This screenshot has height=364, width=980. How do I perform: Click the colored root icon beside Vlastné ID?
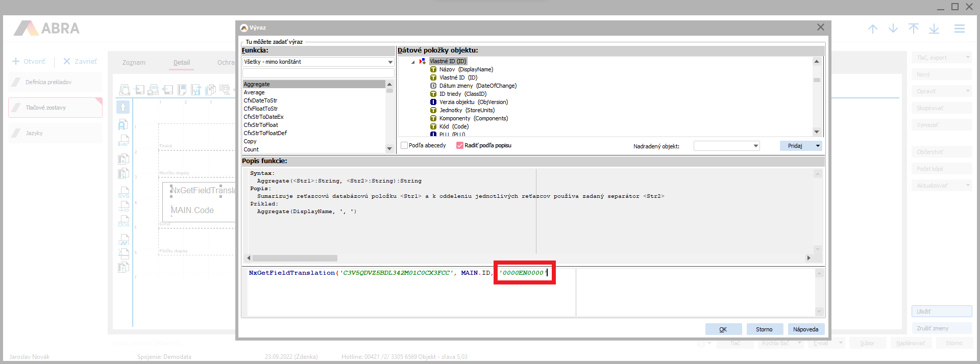[x=423, y=61]
